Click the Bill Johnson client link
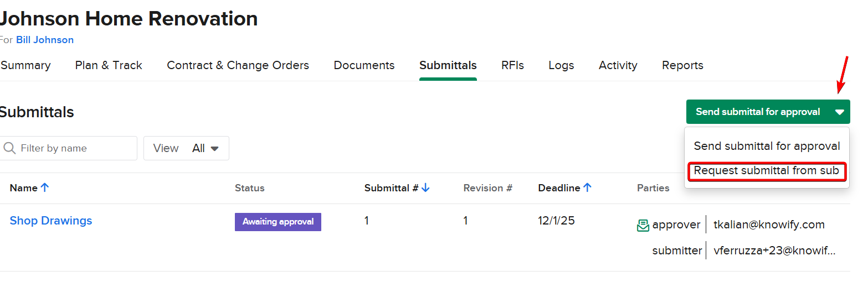Image resolution: width=868 pixels, height=287 pixels. click(45, 40)
